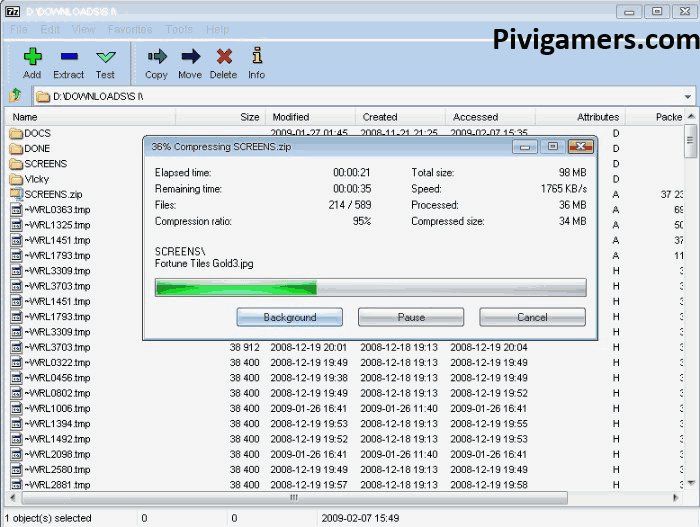
Task: Click the Extract toolbar icon
Action: coord(68,62)
